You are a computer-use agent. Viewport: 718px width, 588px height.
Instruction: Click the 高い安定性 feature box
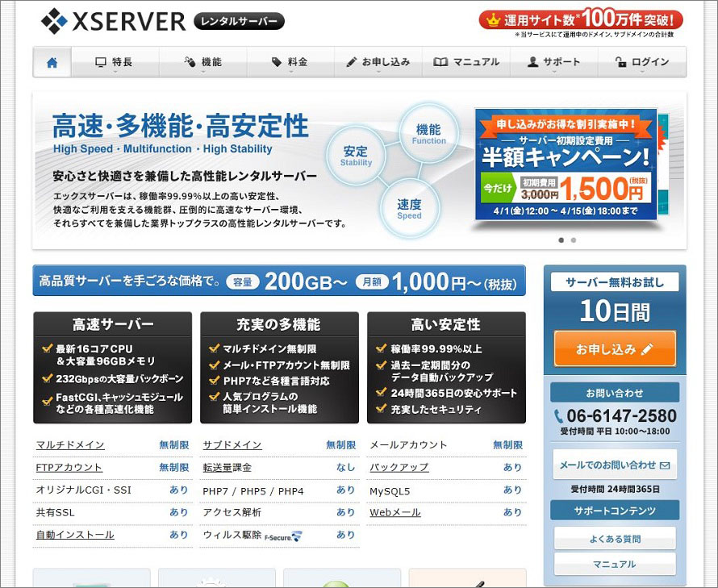446,367
